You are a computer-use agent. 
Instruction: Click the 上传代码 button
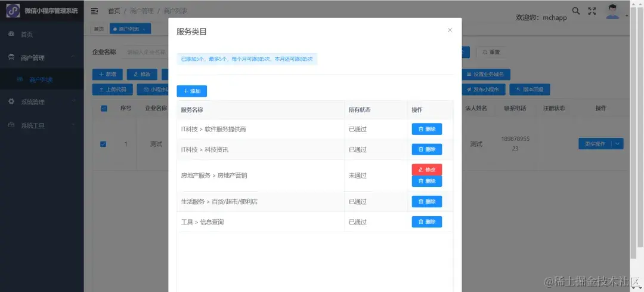click(x=112, y=89)
